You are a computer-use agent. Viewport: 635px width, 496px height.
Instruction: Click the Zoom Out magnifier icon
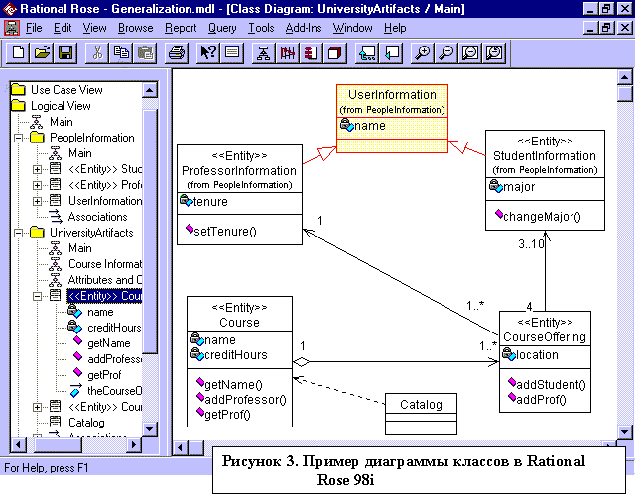[x=446, y=53]
